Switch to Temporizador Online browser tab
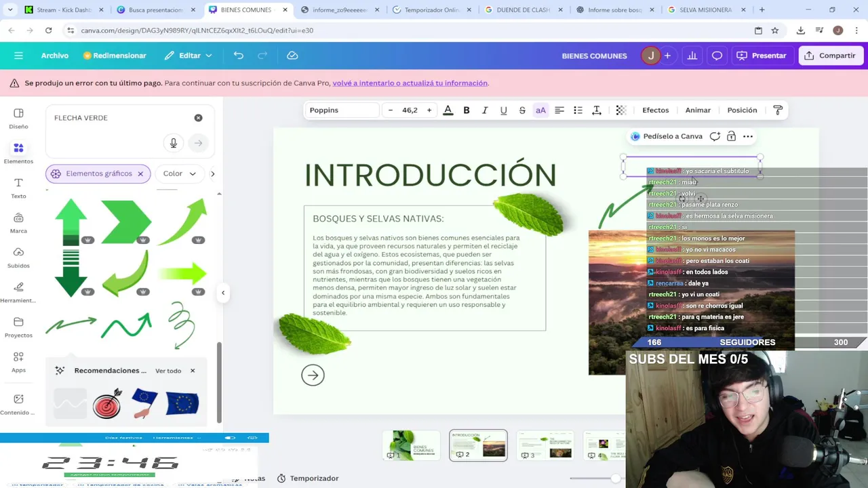The height and width of the screenshot is (488, 868). tap(432, 10)
